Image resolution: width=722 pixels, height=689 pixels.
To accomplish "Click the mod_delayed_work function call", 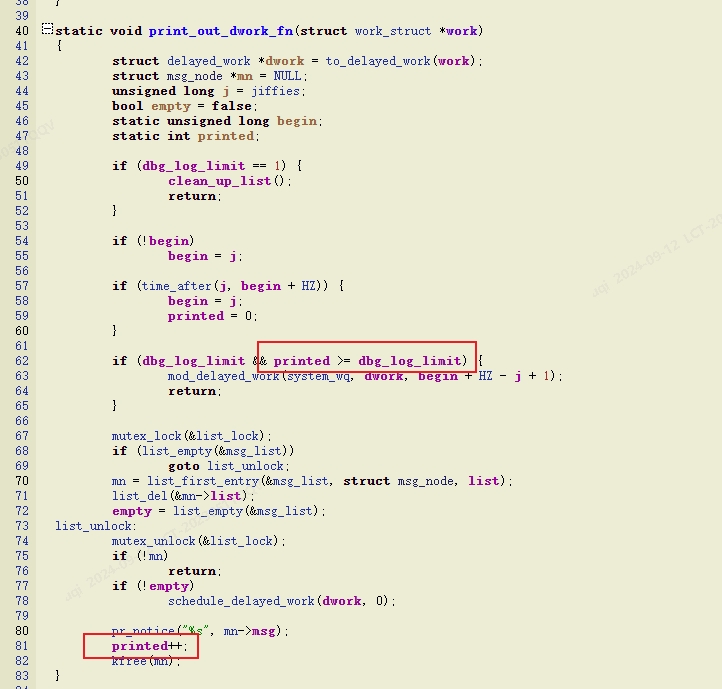I will (221, 376).
